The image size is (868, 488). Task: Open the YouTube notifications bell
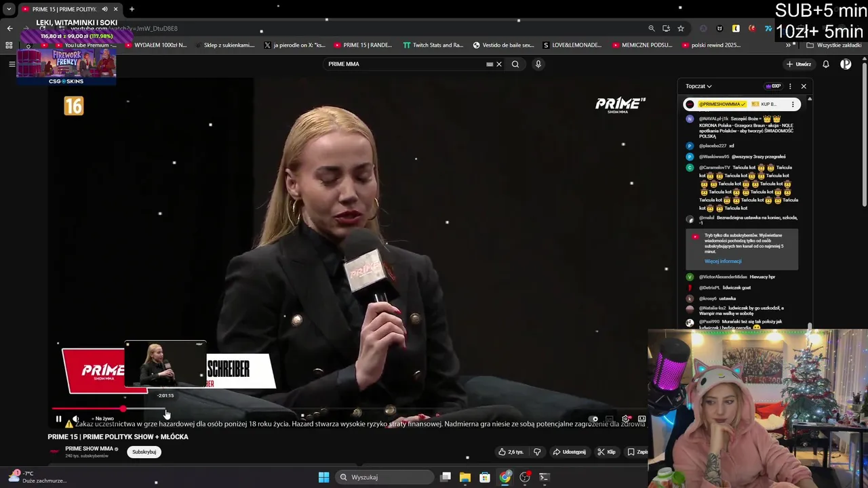point(826,64)
